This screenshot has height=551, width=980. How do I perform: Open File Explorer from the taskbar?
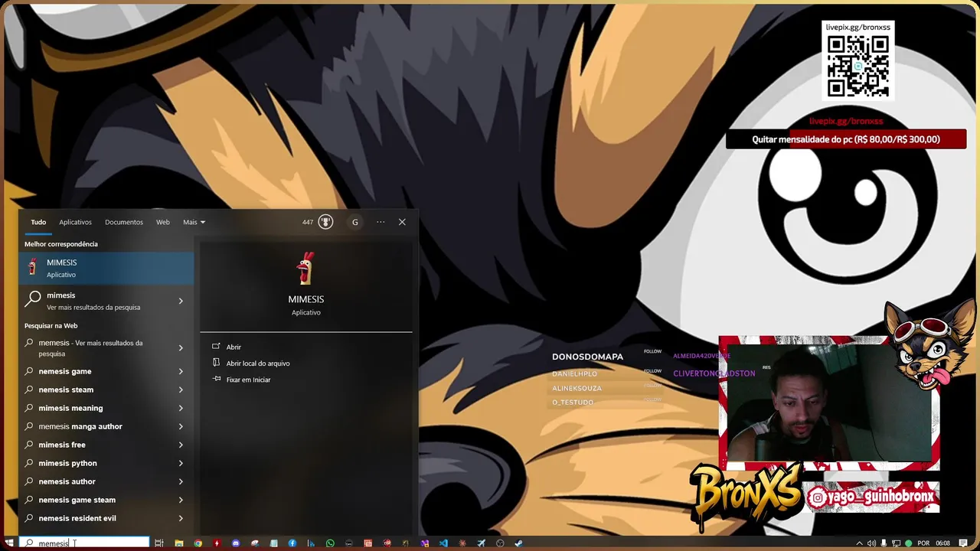(179, 543)
